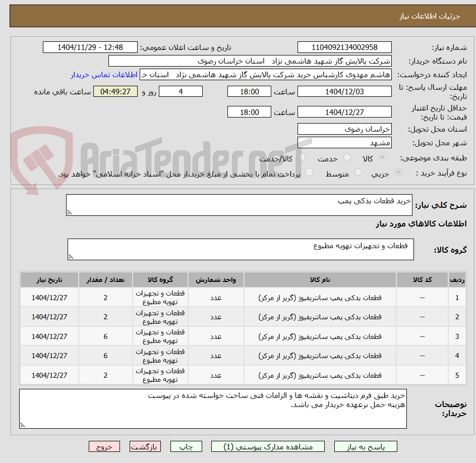
Task: Click resize handle of گروه کالا box
Action: 71,257
